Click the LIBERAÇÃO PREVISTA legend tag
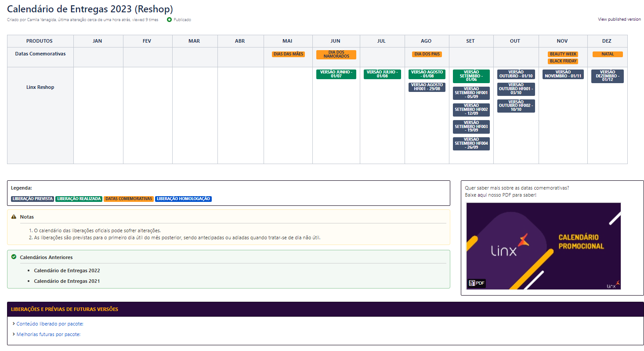This screenshot has height=351, width=644. 33,199
